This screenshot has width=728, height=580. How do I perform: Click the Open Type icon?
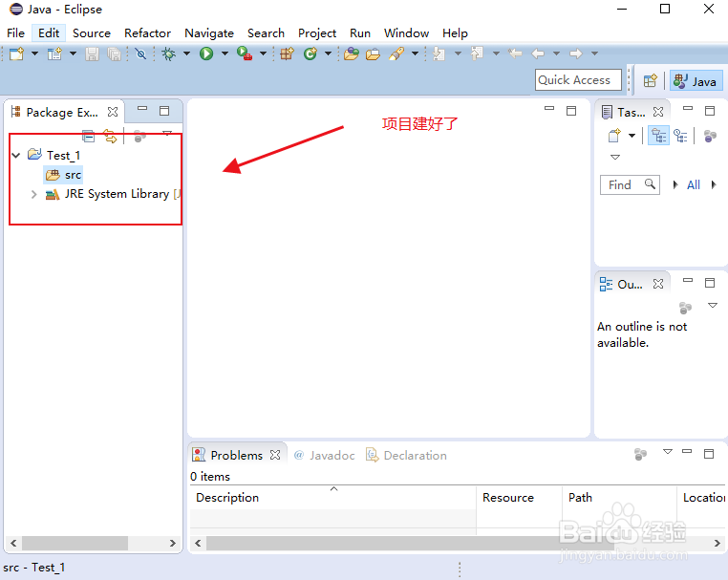click(352, 54)
